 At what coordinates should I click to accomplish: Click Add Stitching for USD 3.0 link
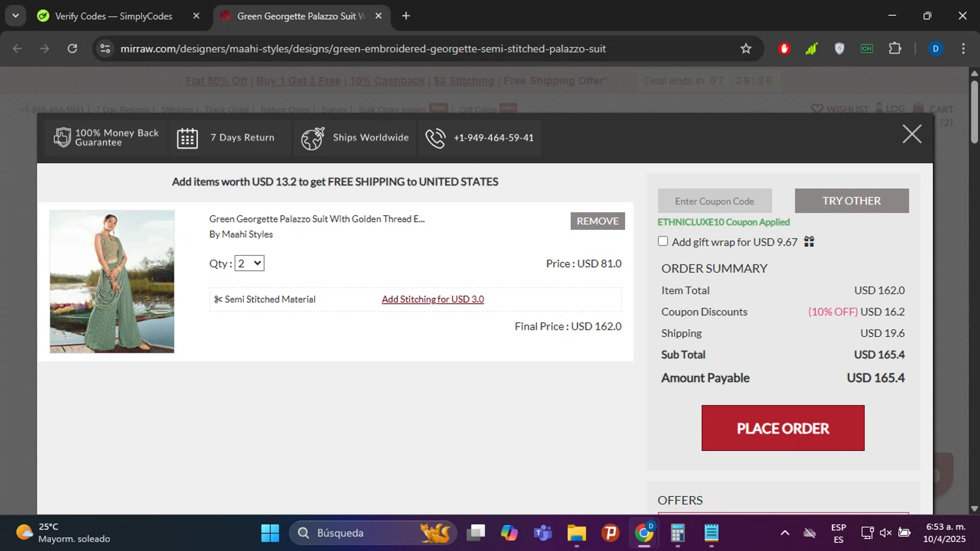(x=433, y=299)
